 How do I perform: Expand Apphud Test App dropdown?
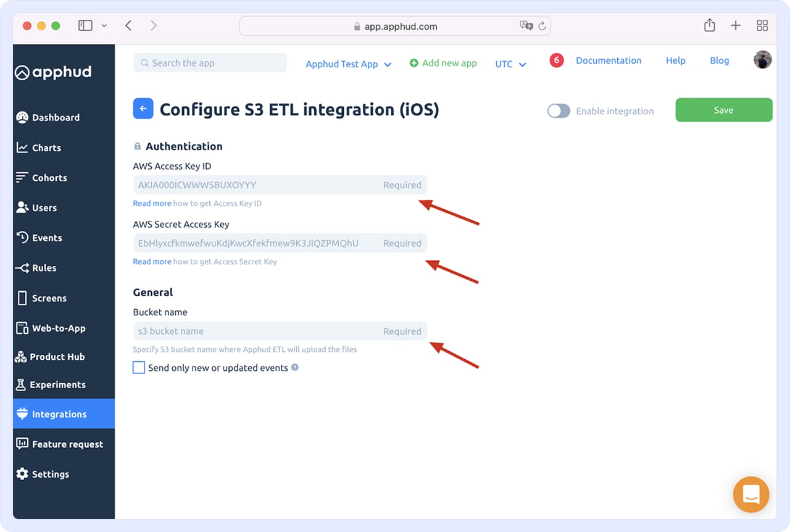point(349,64)
